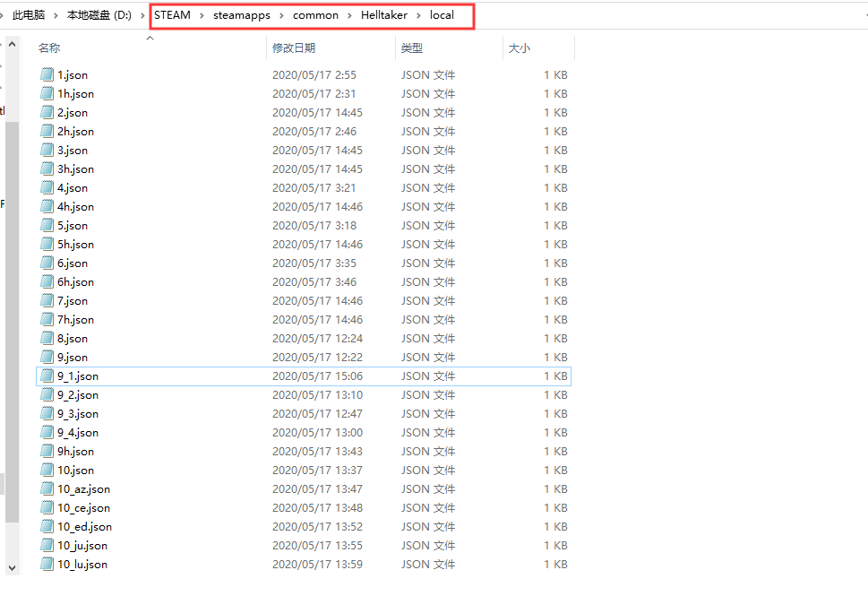Viewport: 868px width, 596px height.
Task: Click JSON 文件 type cell of 8.json
Action: click(428, 339)
